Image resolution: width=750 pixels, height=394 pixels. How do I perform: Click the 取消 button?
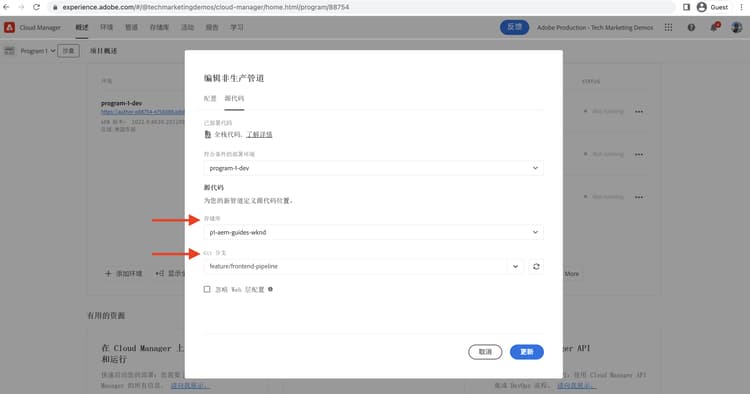[x=485, y=352]
